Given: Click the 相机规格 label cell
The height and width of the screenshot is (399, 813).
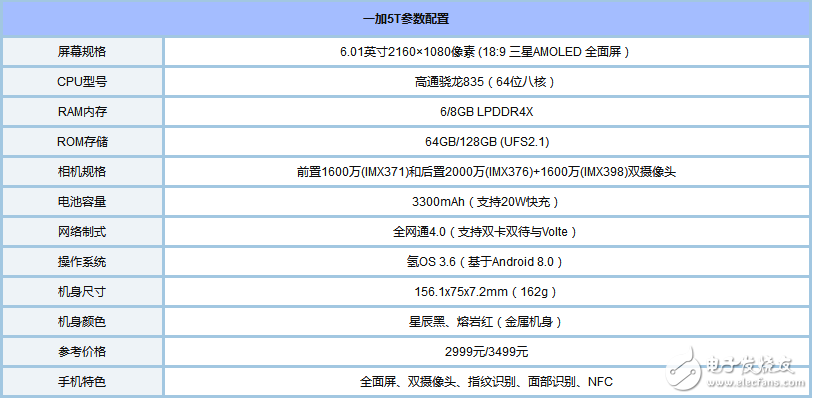Looking at the screenshot, I should [82, 172].
